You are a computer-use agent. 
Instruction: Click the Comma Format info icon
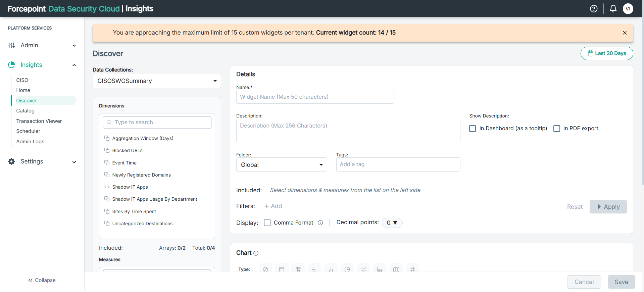(x=320, y=223)
